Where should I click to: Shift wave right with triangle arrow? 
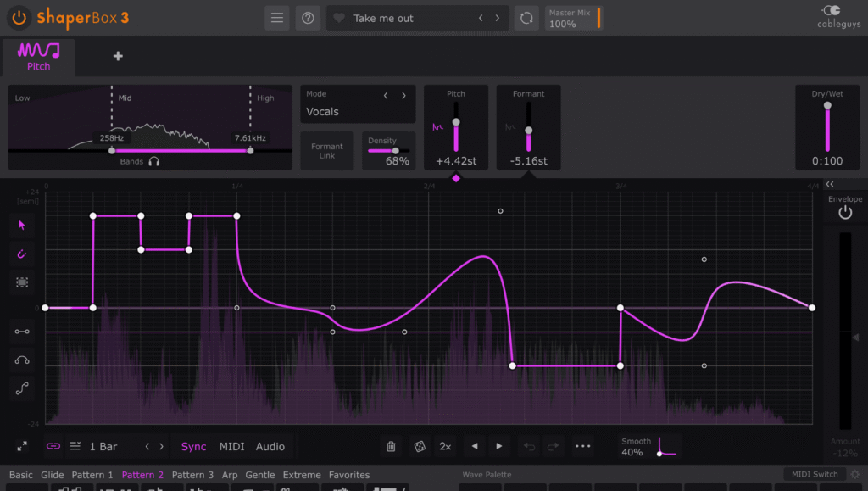point(498,446)
